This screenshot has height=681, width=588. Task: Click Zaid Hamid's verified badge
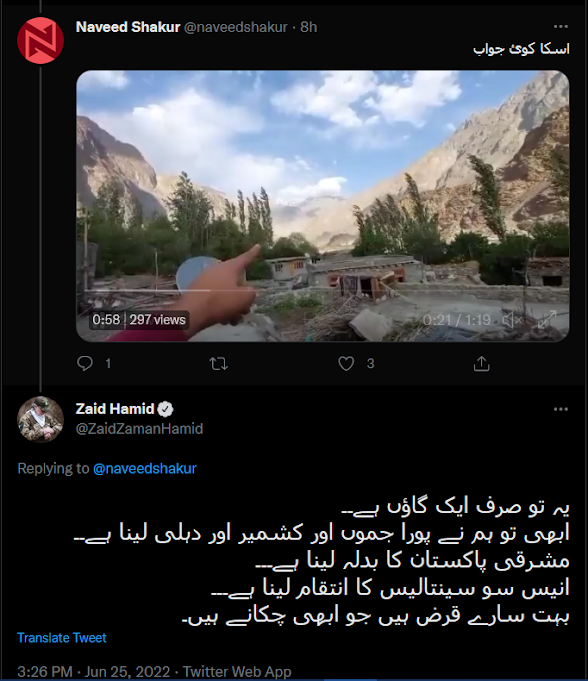165,409
